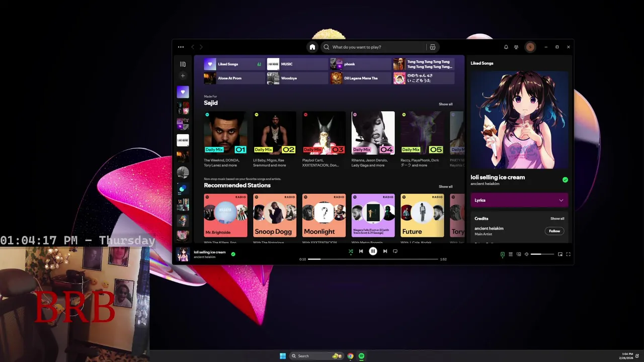644x362 pixels.
Task: Open the I AM MUSIC sidebar playlist
Action: [x=183, y=140]
